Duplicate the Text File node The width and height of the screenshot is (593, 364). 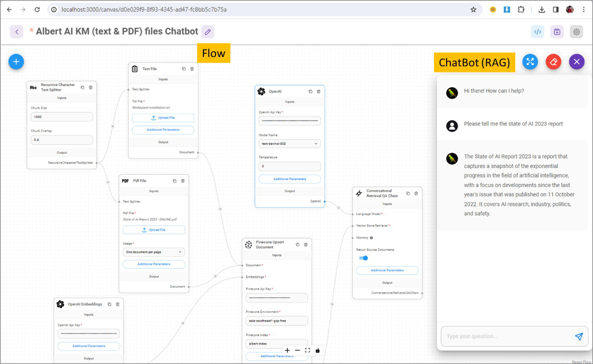click(184, 69)
